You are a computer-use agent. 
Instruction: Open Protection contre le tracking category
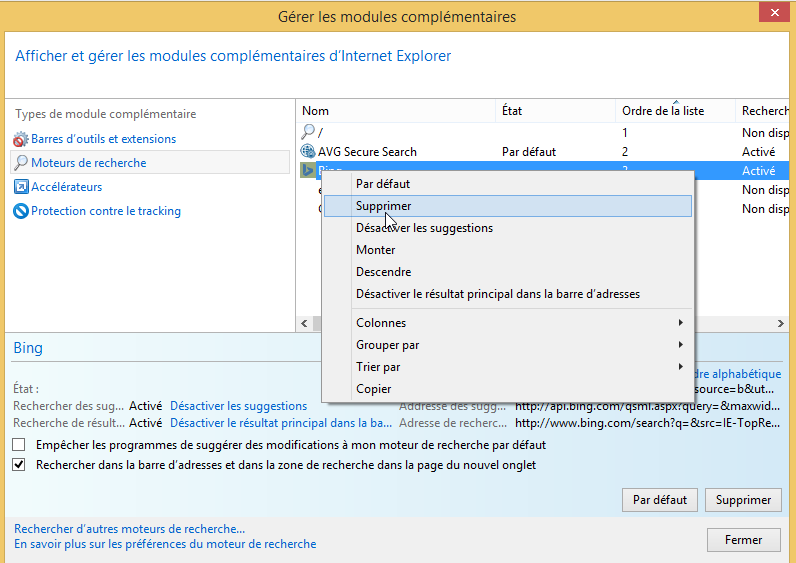tap(106, 211)
